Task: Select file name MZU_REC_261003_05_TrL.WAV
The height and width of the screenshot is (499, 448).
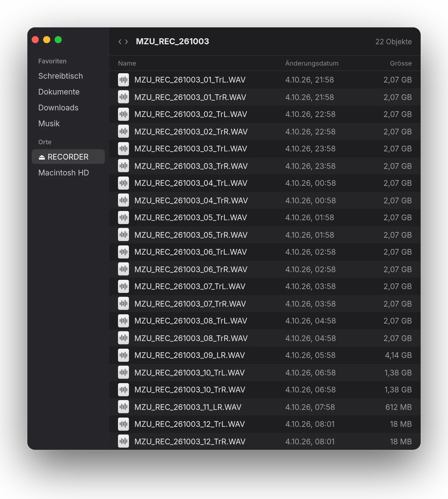Action: [191, 218]
